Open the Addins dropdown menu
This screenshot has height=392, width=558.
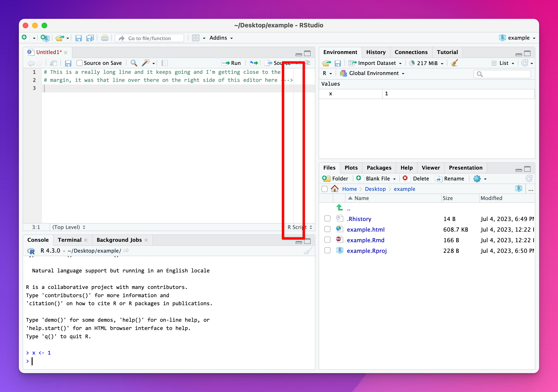point(220,38)
